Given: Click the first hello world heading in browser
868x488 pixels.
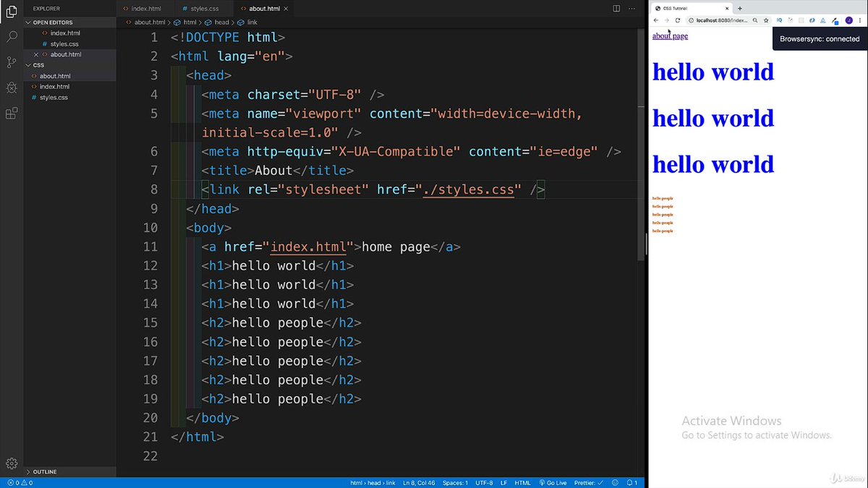Looking at the screenshot, I should click(713, 72).
